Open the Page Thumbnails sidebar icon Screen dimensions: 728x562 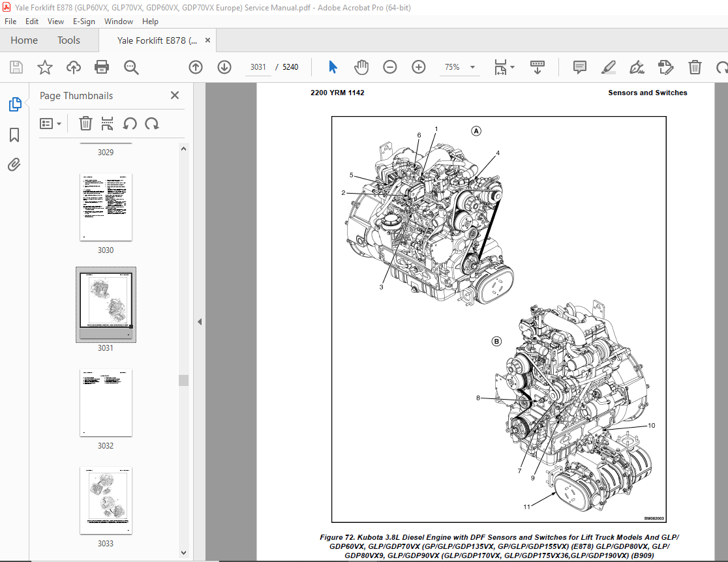(x=15, y=104)
